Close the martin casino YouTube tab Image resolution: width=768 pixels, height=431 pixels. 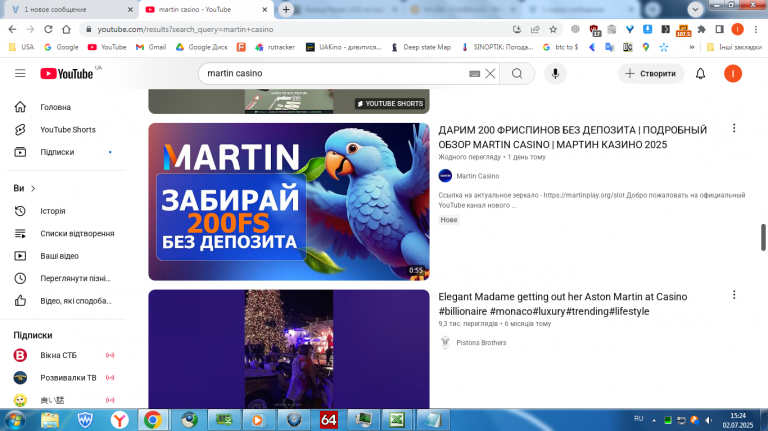pyautogui.click(x=264, y=9)
